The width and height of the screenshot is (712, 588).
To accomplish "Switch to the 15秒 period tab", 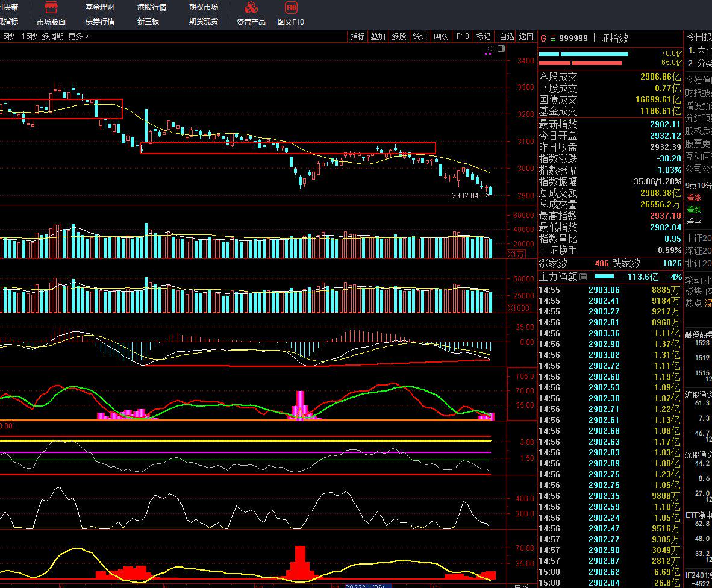I will point(29,36).
